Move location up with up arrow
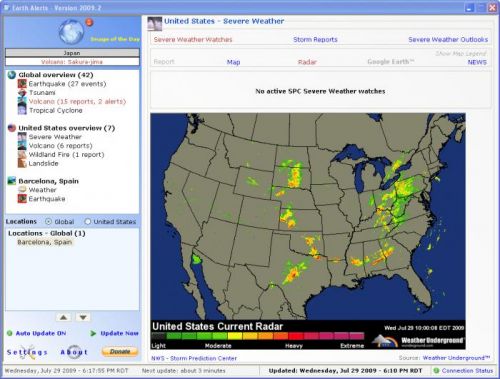This screenshot has height=379, width=500. (63, 317)
